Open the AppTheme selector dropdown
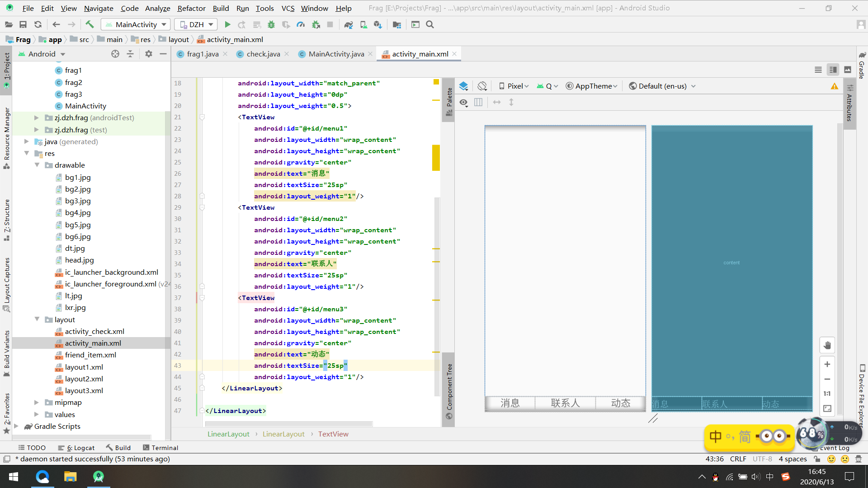Screen dimensions: 868x488 coord(591,86)
